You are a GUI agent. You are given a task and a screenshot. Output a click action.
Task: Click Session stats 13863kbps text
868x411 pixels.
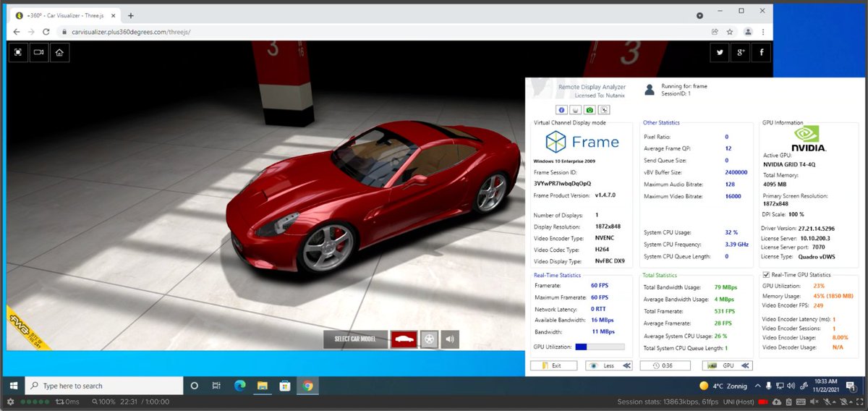(668, 402)
